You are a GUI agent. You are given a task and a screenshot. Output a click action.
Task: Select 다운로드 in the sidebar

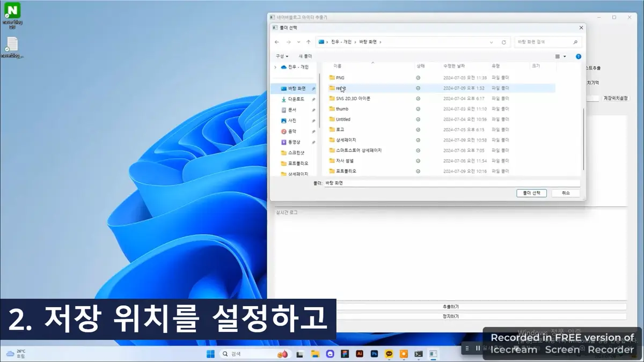(294, 99)
